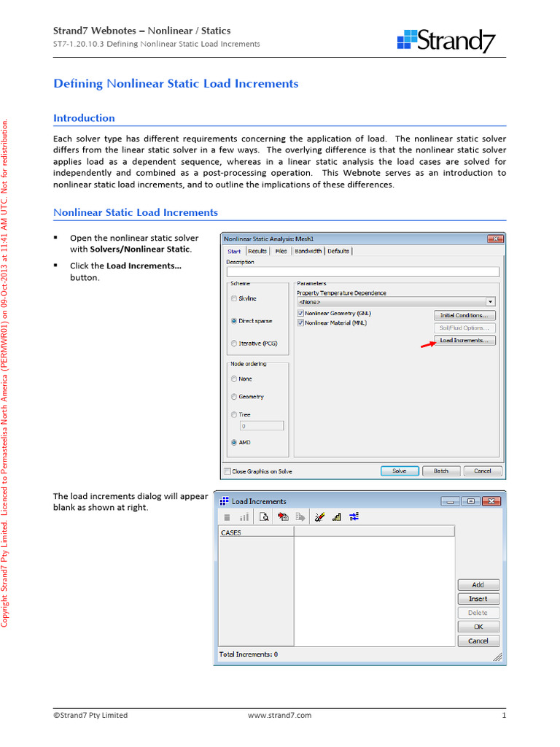Click Insert in Load Increments
This screenshot has height=747, width=560.
point(478,599)
